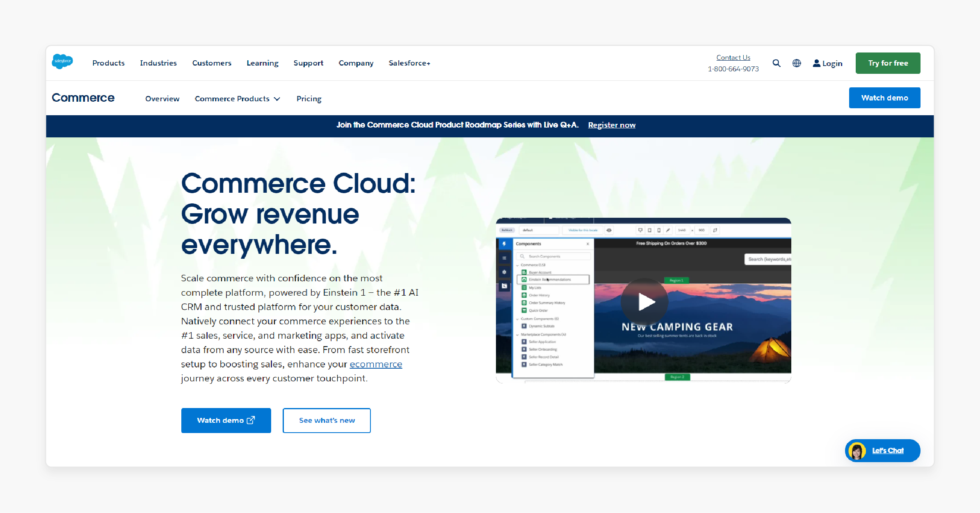Click the globe/language selector icon
980x513 pixels.
[x=796, y=63]
